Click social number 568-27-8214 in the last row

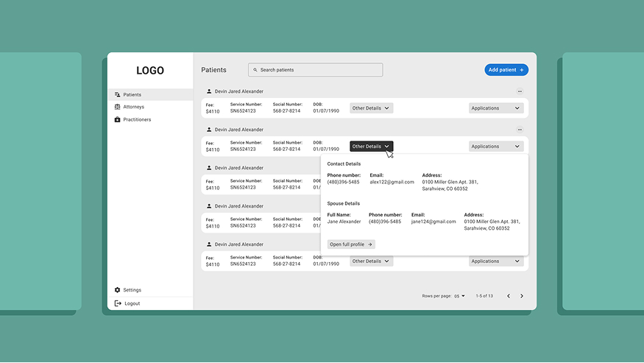pyautogui.click(x=286, y=264)
